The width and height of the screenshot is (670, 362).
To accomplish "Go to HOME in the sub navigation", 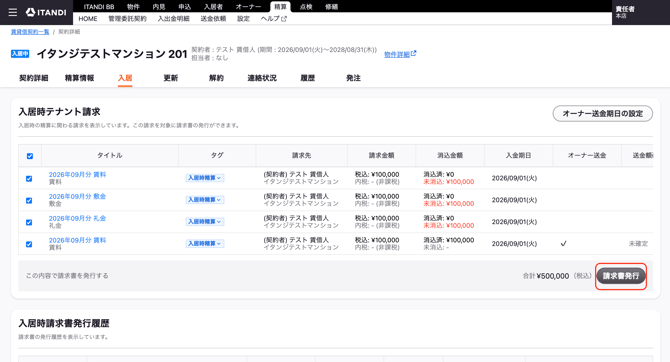I will click(x=88, y=19).
